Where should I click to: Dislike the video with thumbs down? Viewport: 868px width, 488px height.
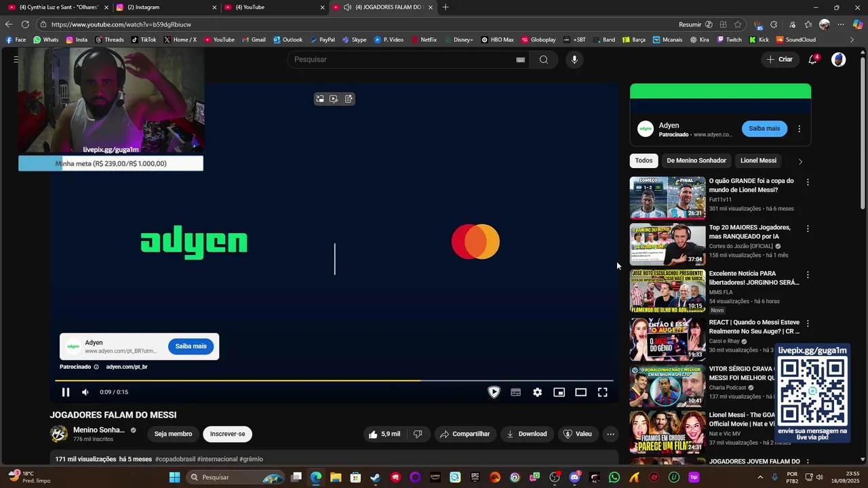(418, 434)
